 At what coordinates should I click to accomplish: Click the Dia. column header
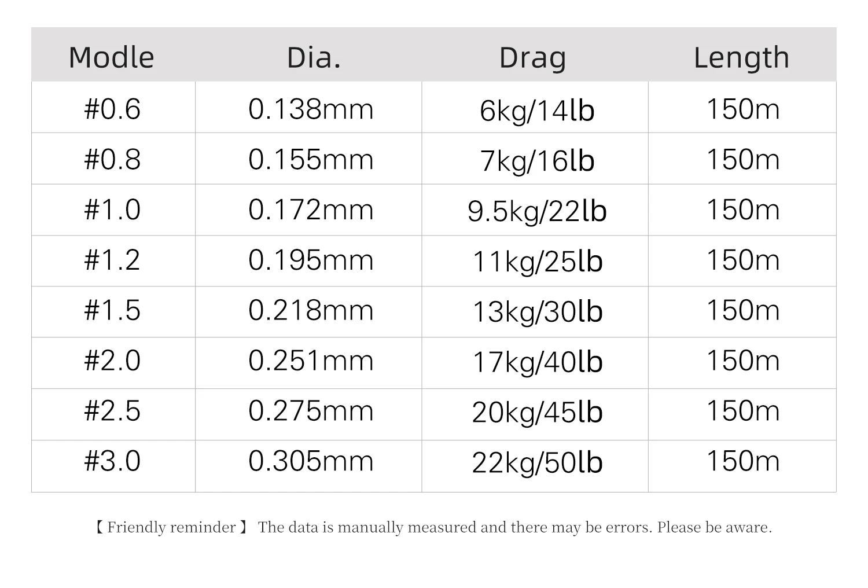coord(314,57)
